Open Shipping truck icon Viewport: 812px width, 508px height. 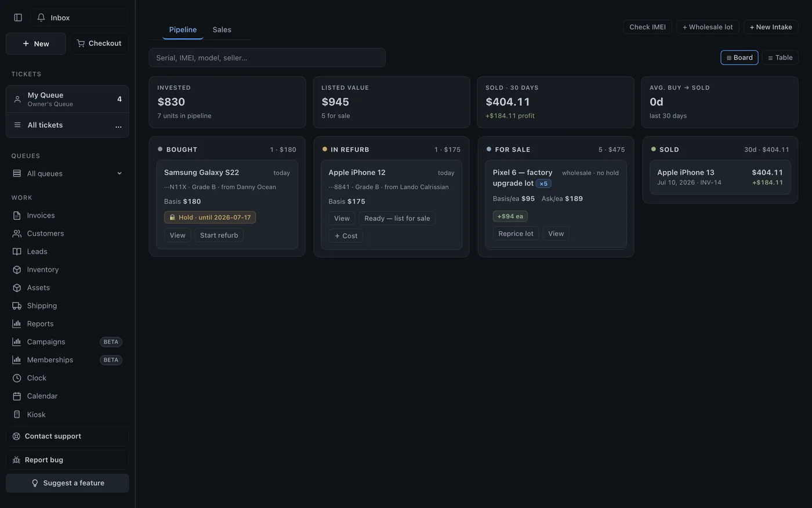point(17,305)
